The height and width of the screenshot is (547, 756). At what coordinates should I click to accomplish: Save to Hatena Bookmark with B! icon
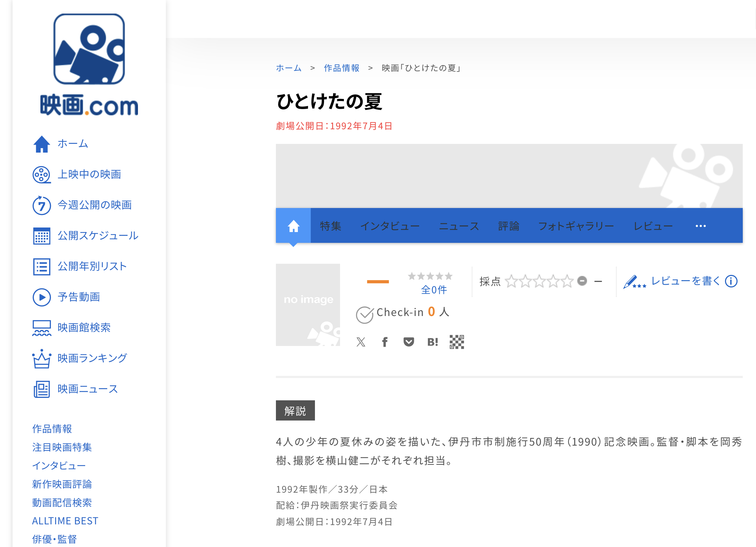(x=433, y=342)
